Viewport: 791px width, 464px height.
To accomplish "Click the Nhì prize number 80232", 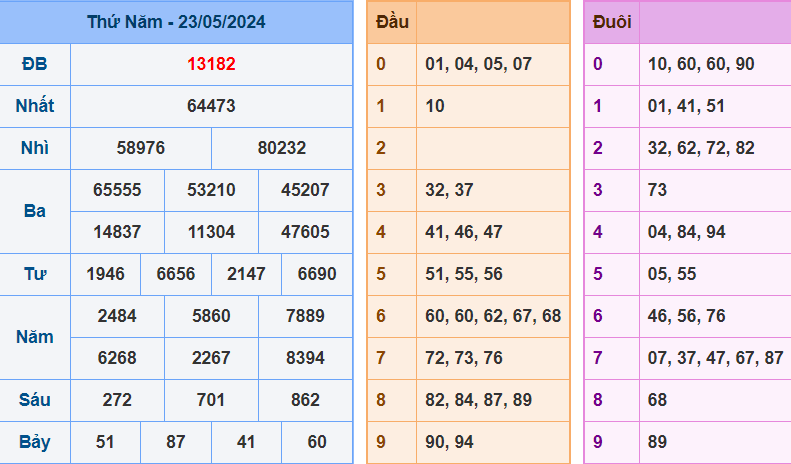I will point(281,148).
